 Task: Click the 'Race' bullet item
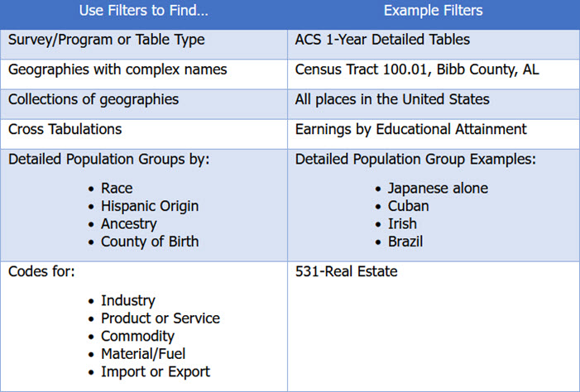pos(117,189)
